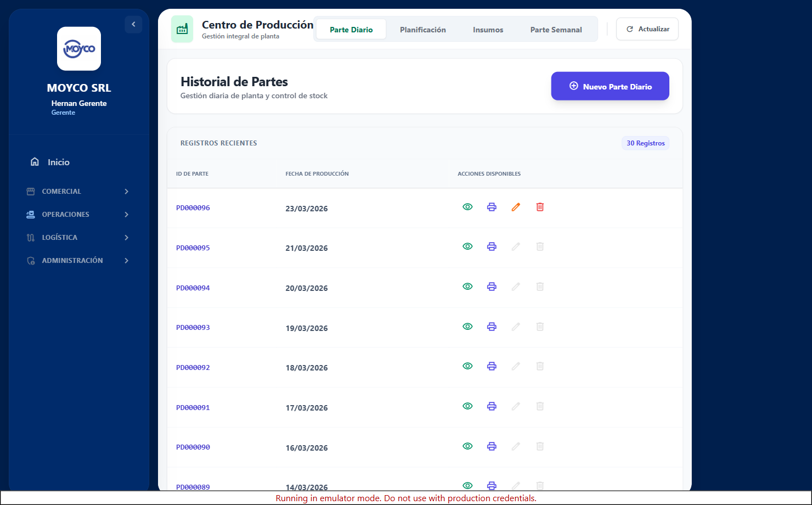812x505 pixels.
Task: Open part link PD000095
Action: (x=193, y=248)
